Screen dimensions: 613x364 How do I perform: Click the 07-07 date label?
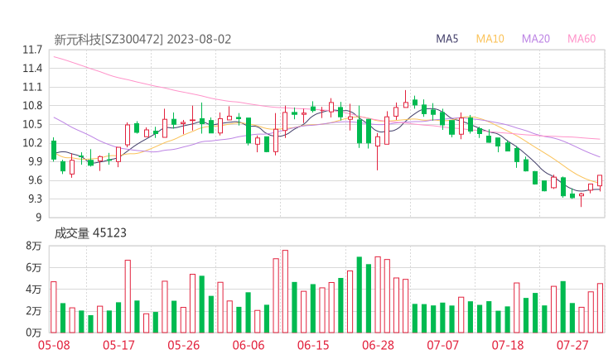pyautogui.click(x=442, y=345)
